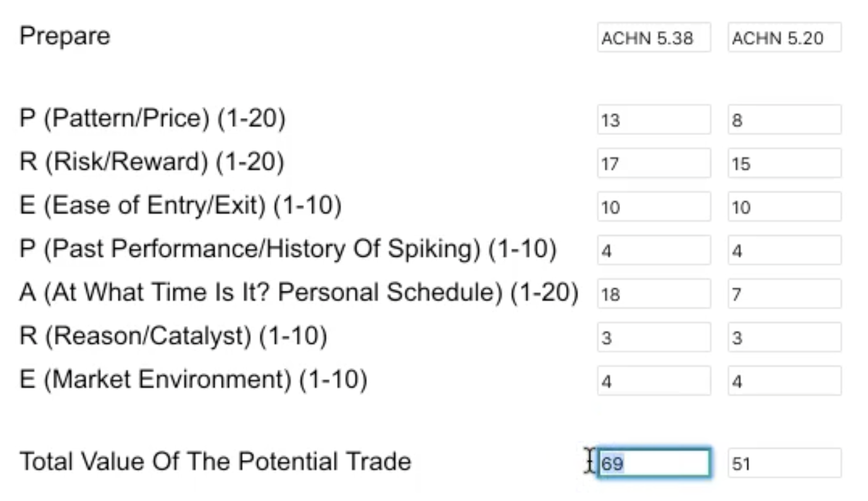Click the ACHN 5.38 ticker field

point(654,38)
